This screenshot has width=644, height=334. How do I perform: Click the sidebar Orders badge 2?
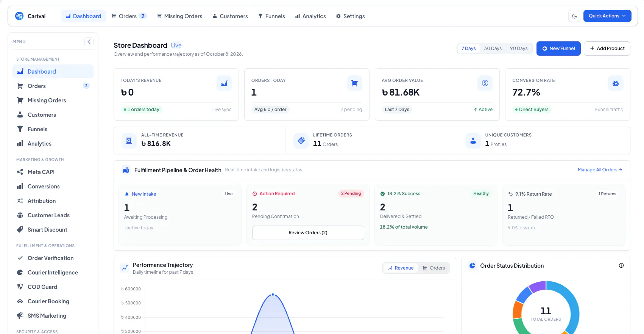86,86
